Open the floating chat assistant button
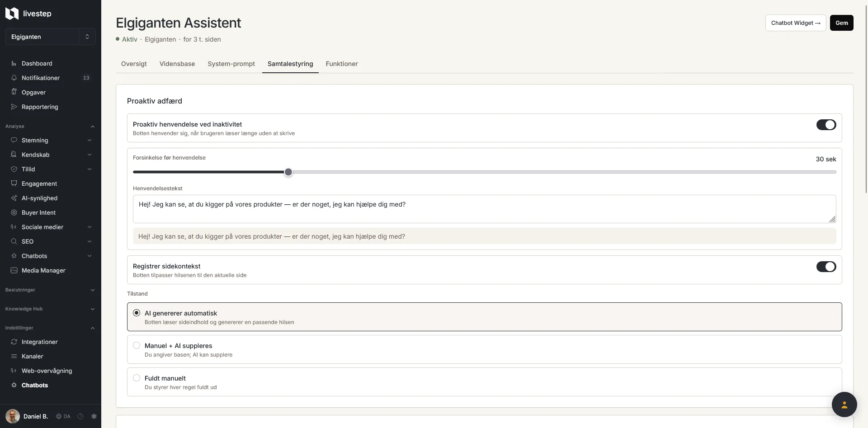The width and height of the screenshot is (868, 428). tap(844, 404)
